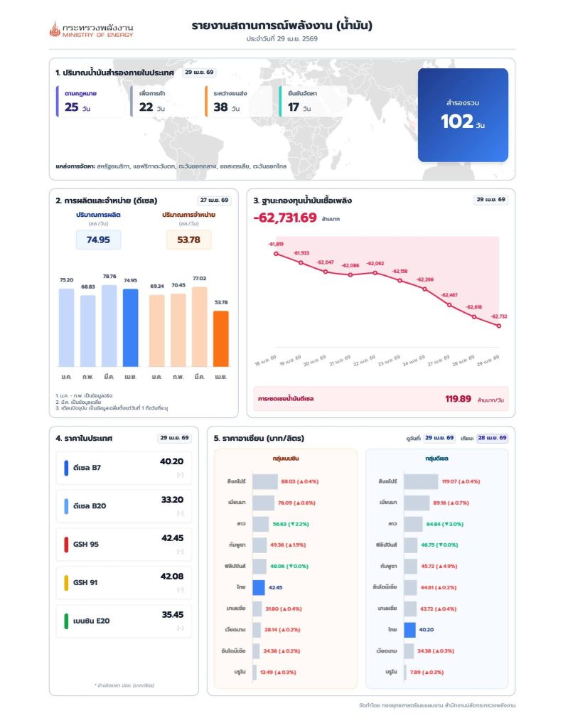Click the blue สำรองรวม 102 วัน card
The width and height of the screenshot is (563, 728).
[x=462, y=115]
